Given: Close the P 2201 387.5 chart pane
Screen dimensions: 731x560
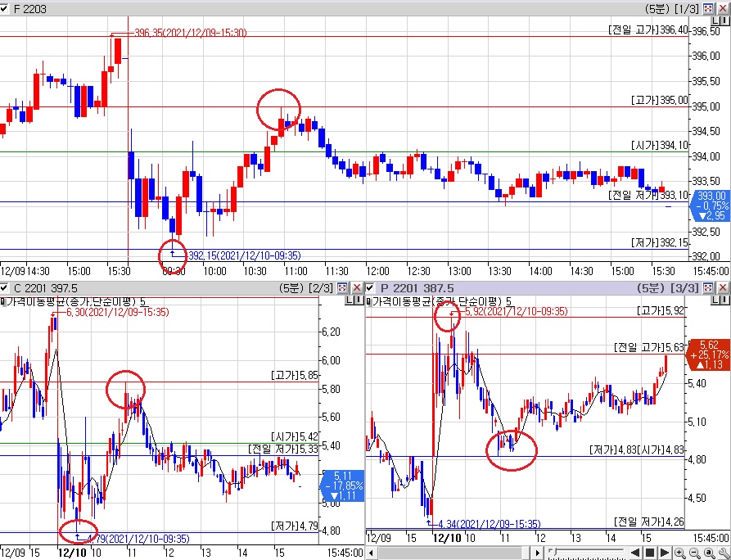Looking at the screenshot, I should [x=723, y=287].
